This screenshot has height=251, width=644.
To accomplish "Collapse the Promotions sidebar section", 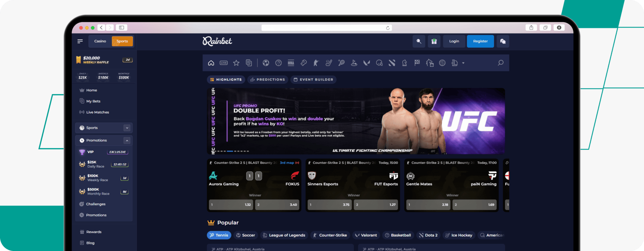I will [x=127, y=141].
